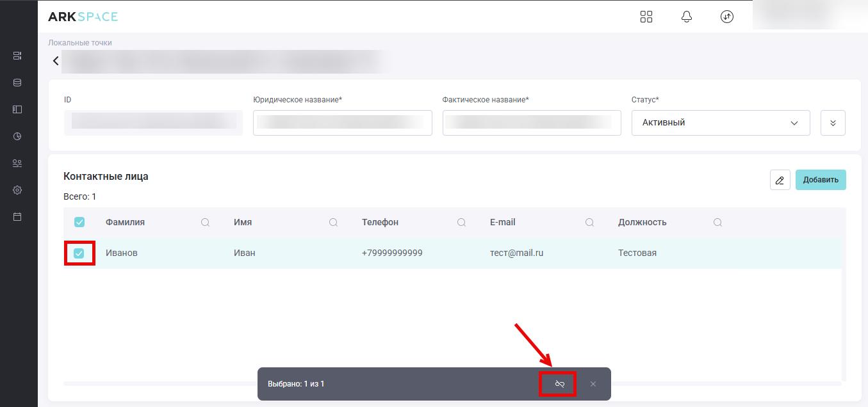Open the Статус dropdown showing Активный
This screenshot has height=407, width=868.
(x=720, y=123)
